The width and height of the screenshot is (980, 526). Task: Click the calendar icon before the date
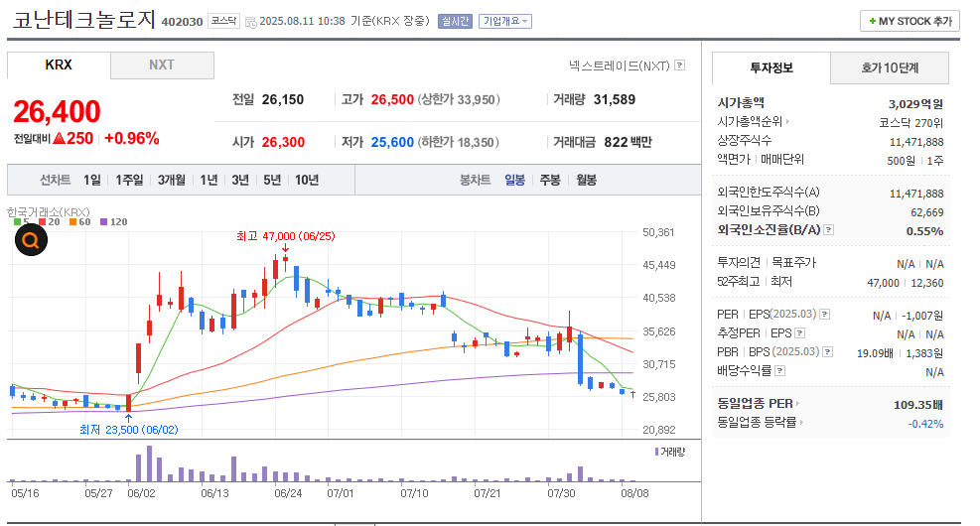pyautogui.click(x=250, y=23)
